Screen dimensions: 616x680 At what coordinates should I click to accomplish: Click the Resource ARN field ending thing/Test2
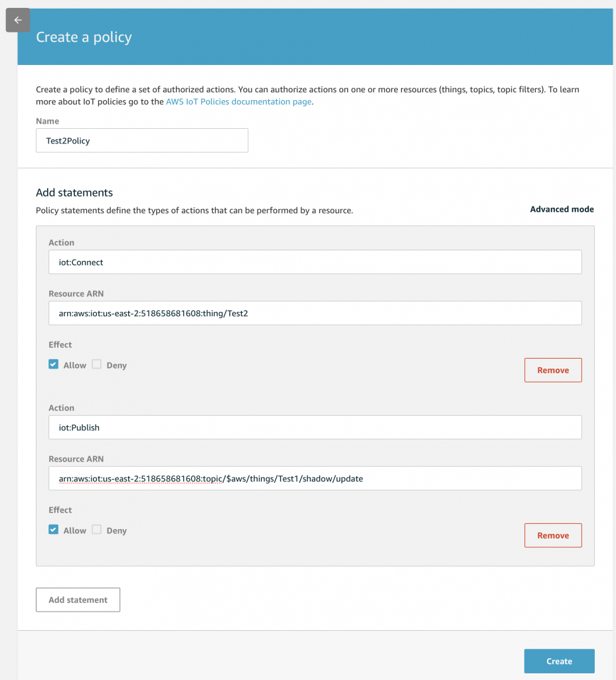315,313
